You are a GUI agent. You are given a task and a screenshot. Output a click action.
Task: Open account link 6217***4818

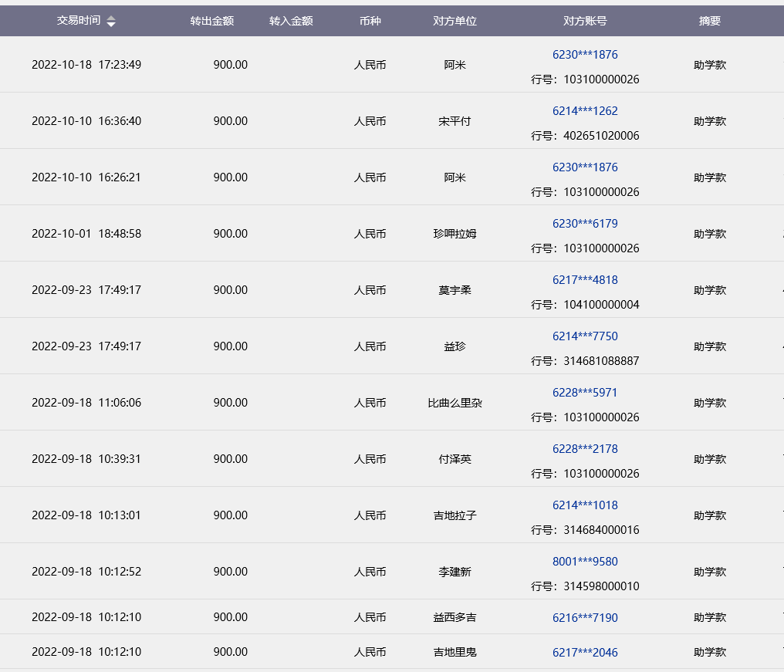coord(585,280)
